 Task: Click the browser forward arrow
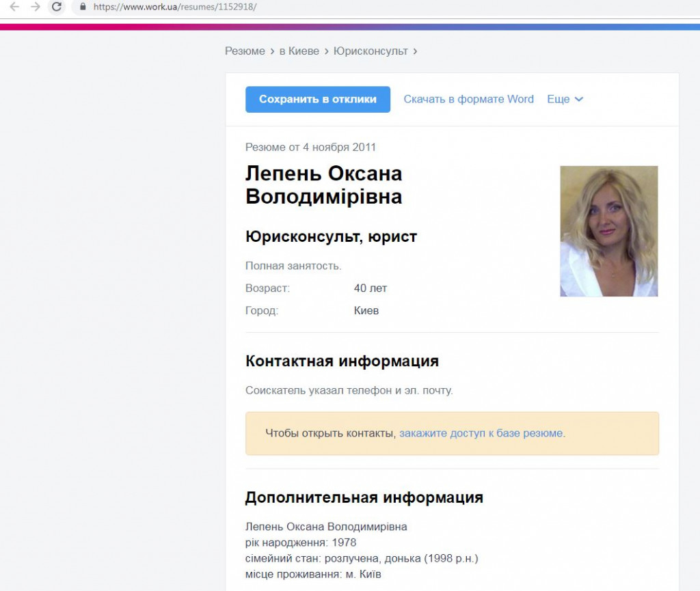[x=36, y=7]
